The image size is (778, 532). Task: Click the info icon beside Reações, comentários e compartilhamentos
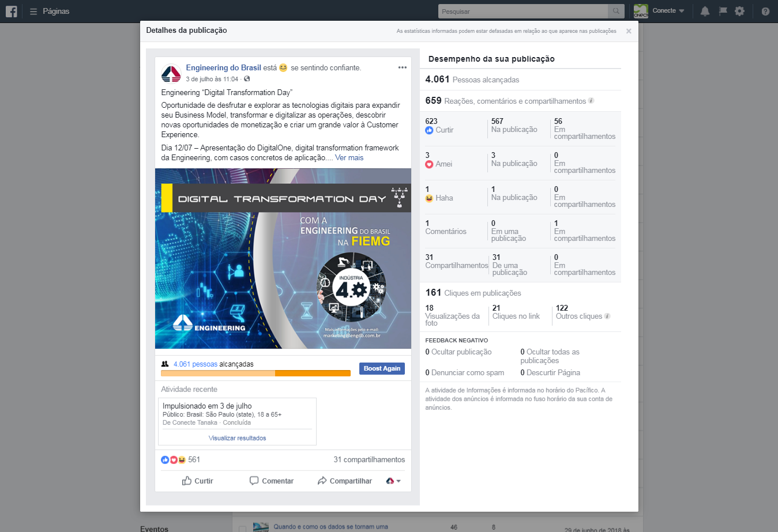591,101
